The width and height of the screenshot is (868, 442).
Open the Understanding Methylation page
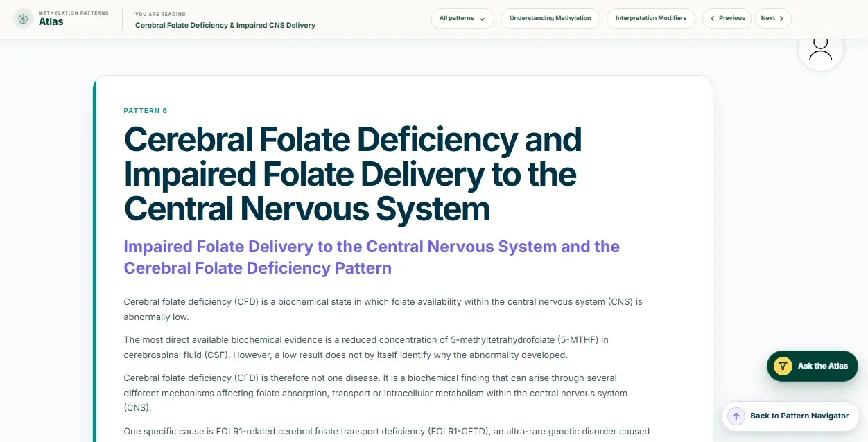click(550, 19)
